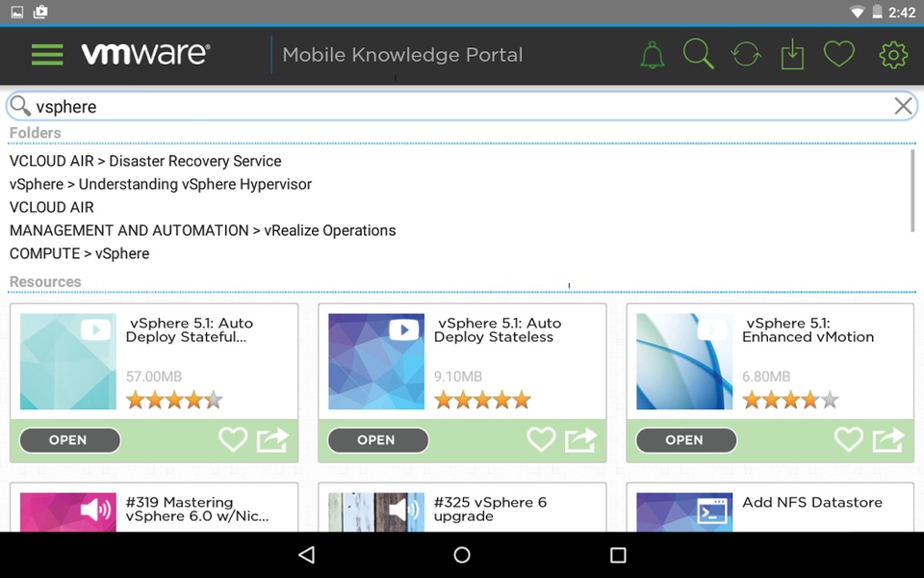Select #319 Mastering vSphere 6.0 w/Nic... title
Viewport: 924px width, 578px height.
pyautogui.click(x=197, y=509)
